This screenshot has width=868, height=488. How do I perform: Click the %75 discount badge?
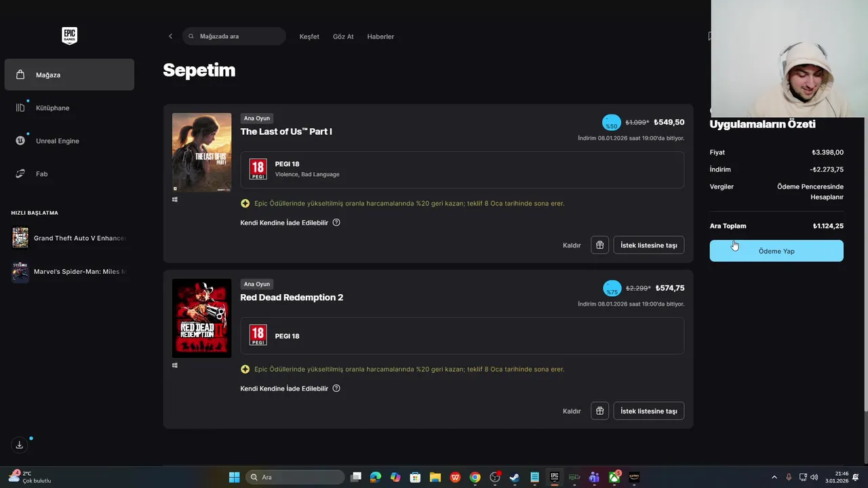click(612, 289)
